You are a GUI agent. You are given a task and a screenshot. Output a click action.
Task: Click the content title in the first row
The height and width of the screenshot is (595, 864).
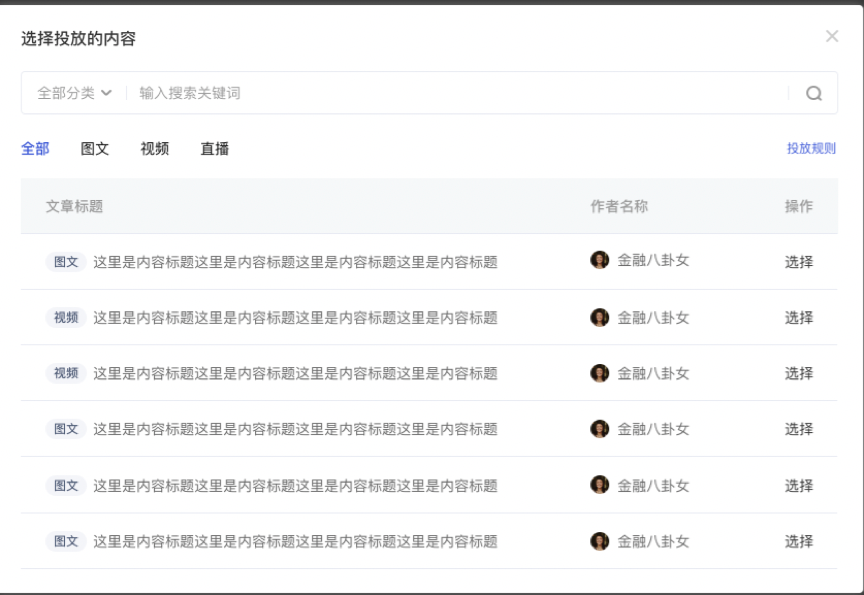pos(295,262)
